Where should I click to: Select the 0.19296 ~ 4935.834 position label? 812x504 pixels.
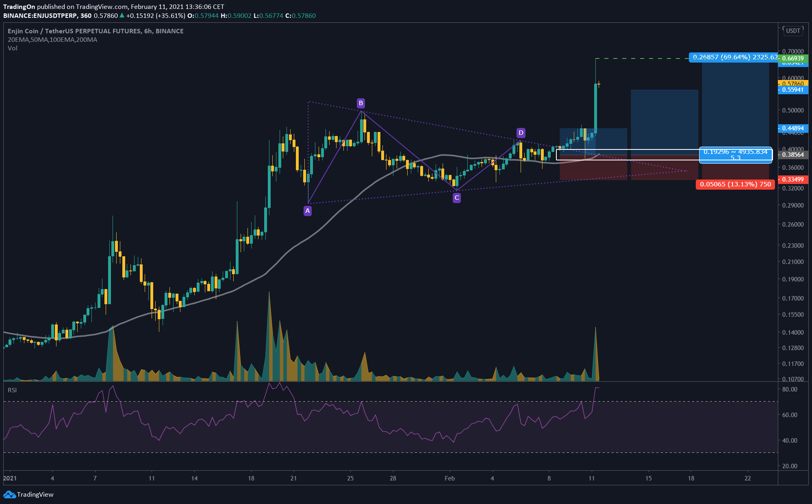pyautogui.click(x=736, y=155)
